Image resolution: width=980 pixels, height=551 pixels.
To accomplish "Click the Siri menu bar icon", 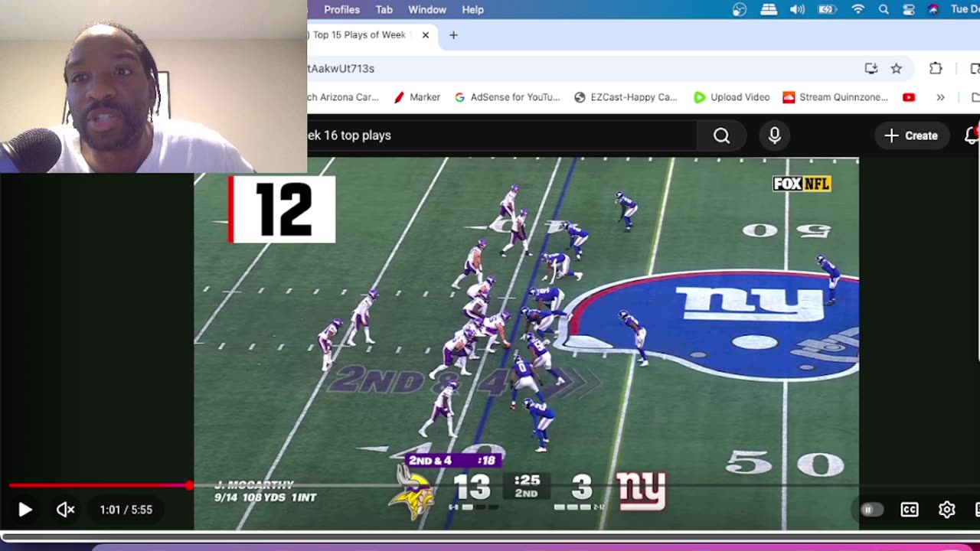I will 933,9.
